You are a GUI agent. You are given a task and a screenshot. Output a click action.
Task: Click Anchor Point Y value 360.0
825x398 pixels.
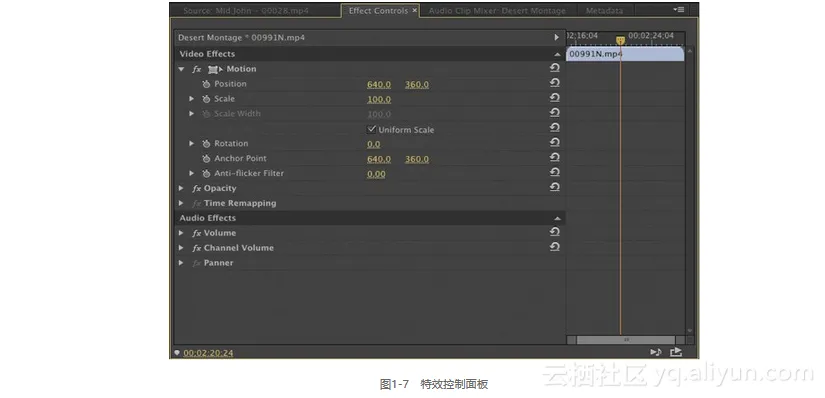click(417, 159)
